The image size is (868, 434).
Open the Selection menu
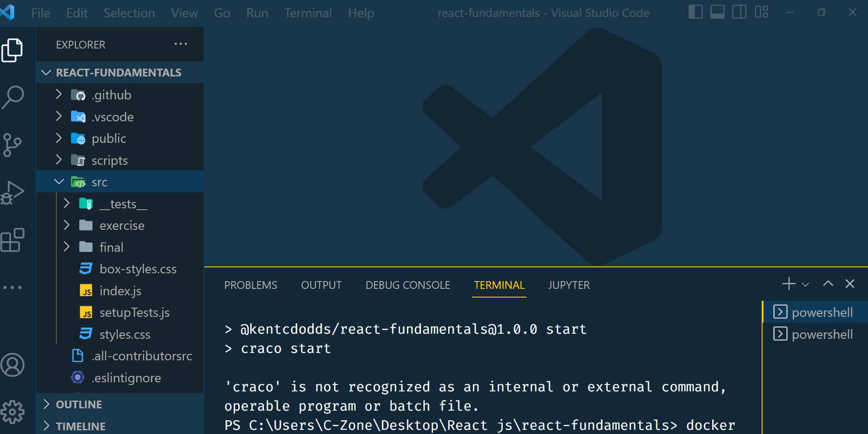tap(129, 13)
